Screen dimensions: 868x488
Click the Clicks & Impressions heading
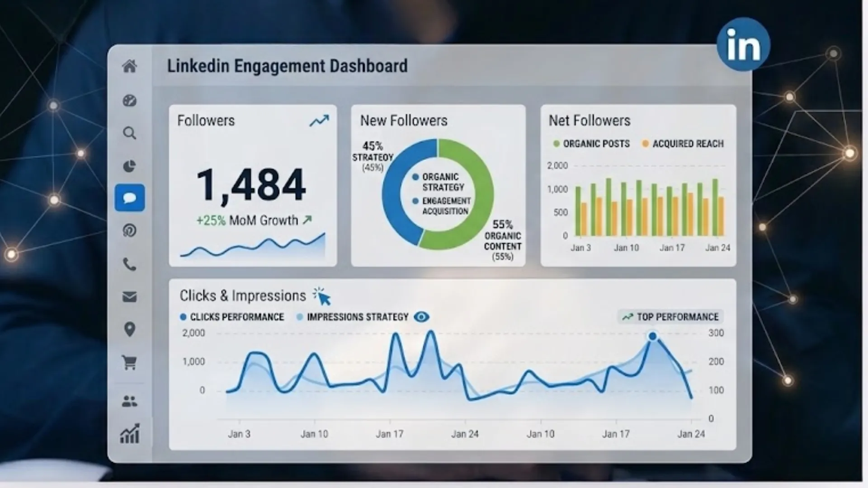point(243,296)
